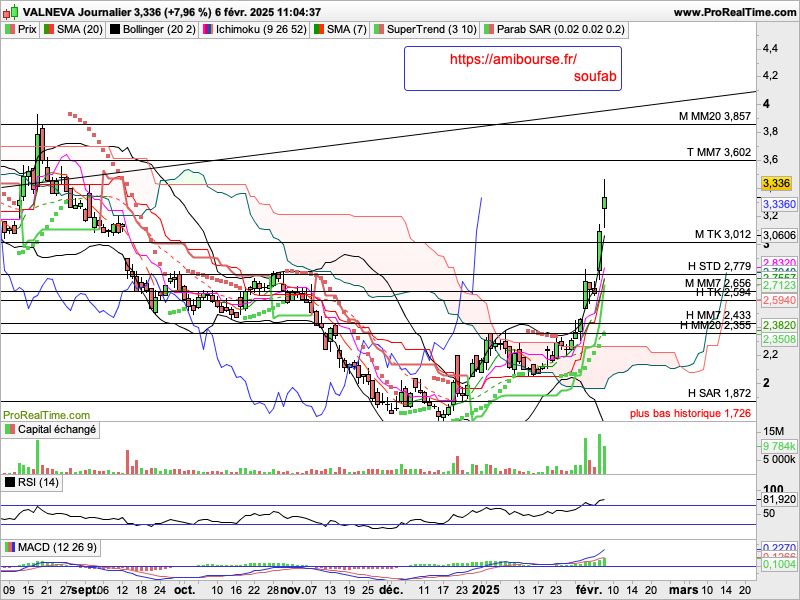
Task: Click the Ichimoku (9 26 52) color icon
Action: [x=208, y=30]
